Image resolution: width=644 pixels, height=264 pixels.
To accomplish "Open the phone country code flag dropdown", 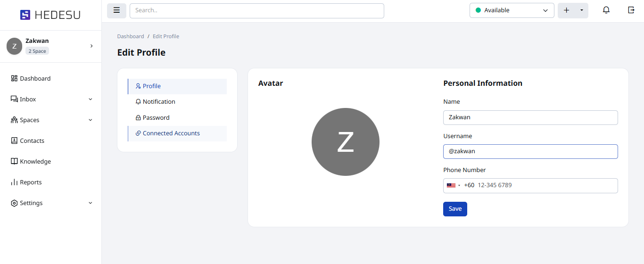I will pyautogui.click(x=454, y=186).
